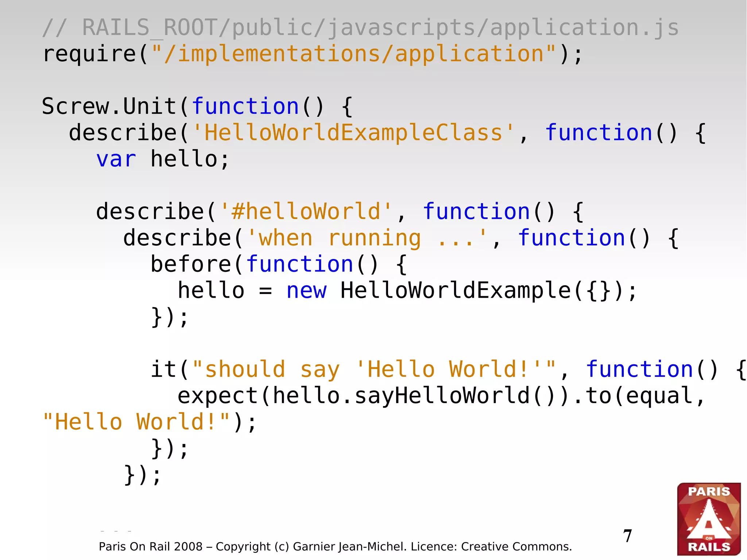Click the RAILS_ROOT comment line

pyautogui.click(x=360, y=27)
